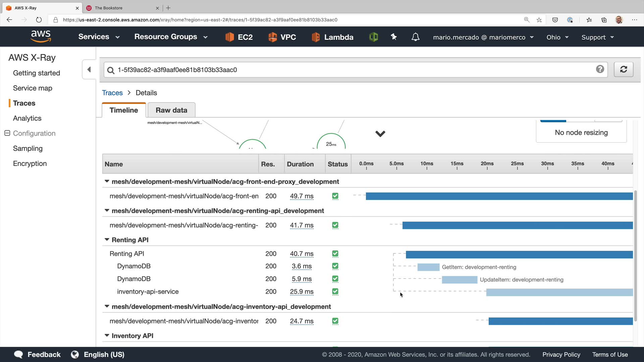Viewport: 644px width, 362px height.
Task: Click status checkmark for Renting API row
Action: (335, 254)
